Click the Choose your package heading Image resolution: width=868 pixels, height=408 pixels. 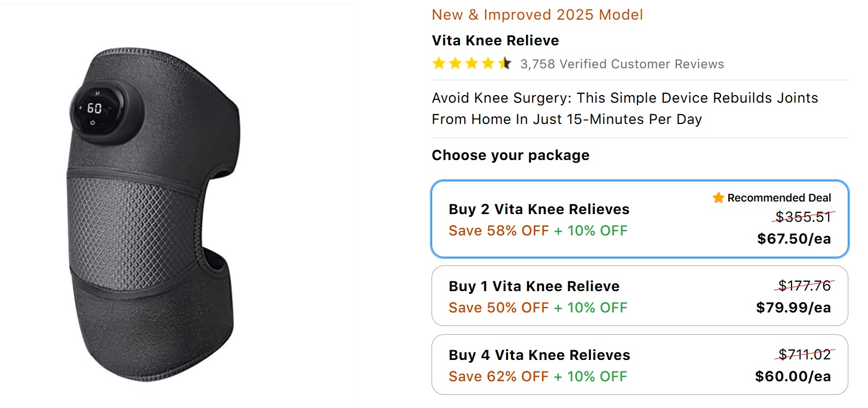click(510, 156)
